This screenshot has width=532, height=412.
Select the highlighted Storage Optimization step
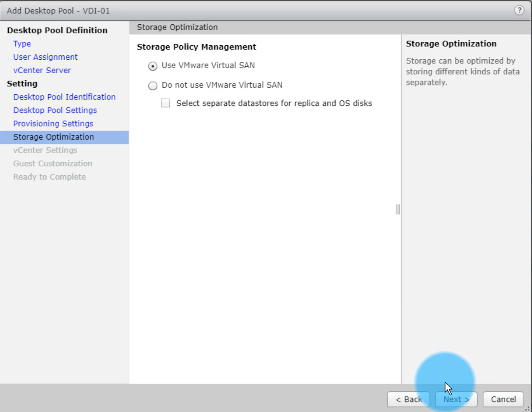[x=53, y=137]
